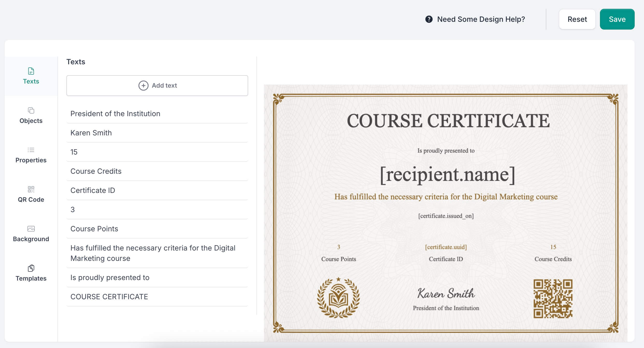Open the Properties list icon
This screenshot has height=348, width=644.
point(31,150)
